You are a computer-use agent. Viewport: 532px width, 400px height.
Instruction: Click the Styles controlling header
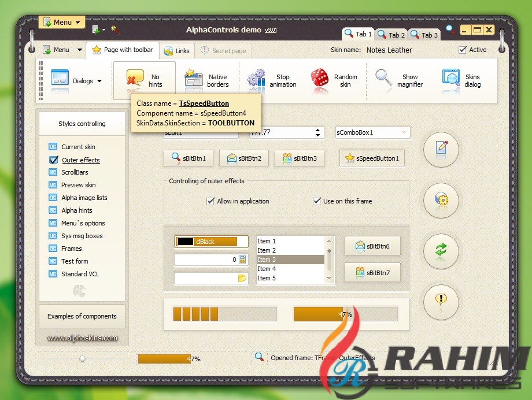coord(82,124)
